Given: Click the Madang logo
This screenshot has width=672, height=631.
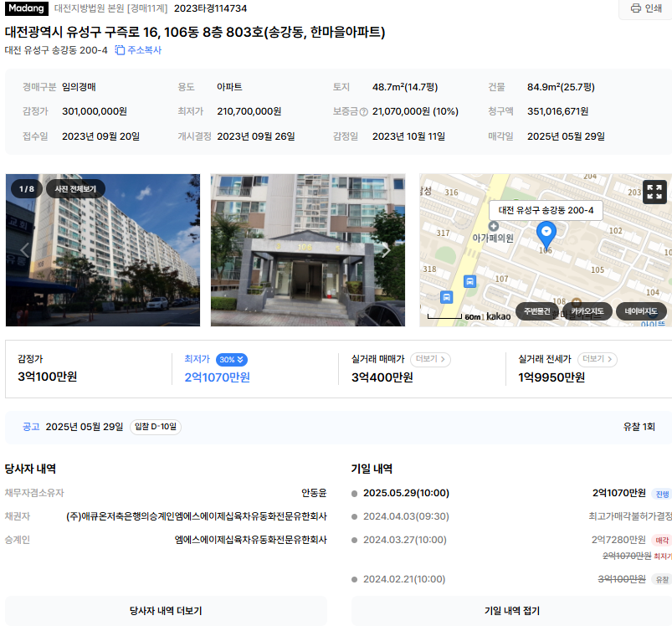Looking at the screenshot, I should [26, 8].
